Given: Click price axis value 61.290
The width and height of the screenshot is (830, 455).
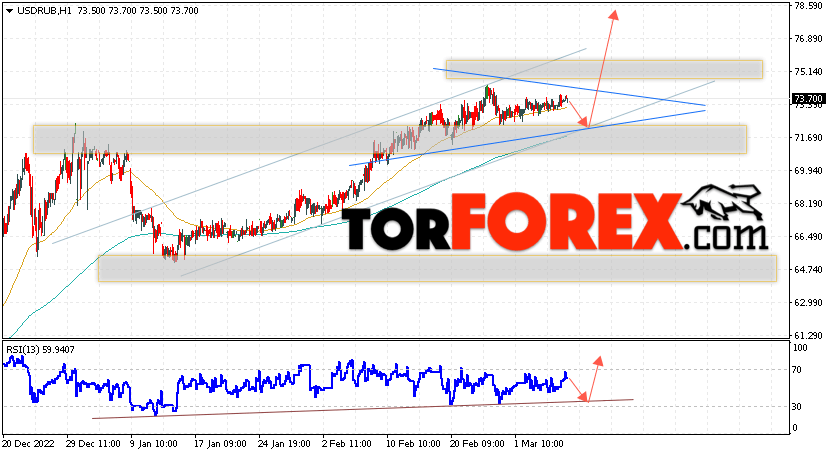Looking at the screenshot, I should pyautogui.click(x=809, y=335).
